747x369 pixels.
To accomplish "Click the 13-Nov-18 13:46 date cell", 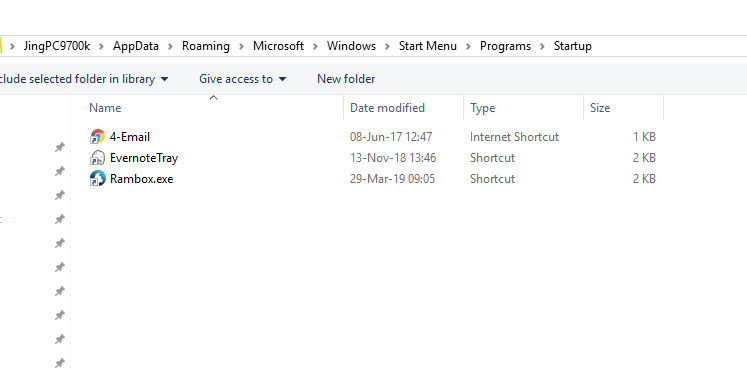I will (393, 158).
